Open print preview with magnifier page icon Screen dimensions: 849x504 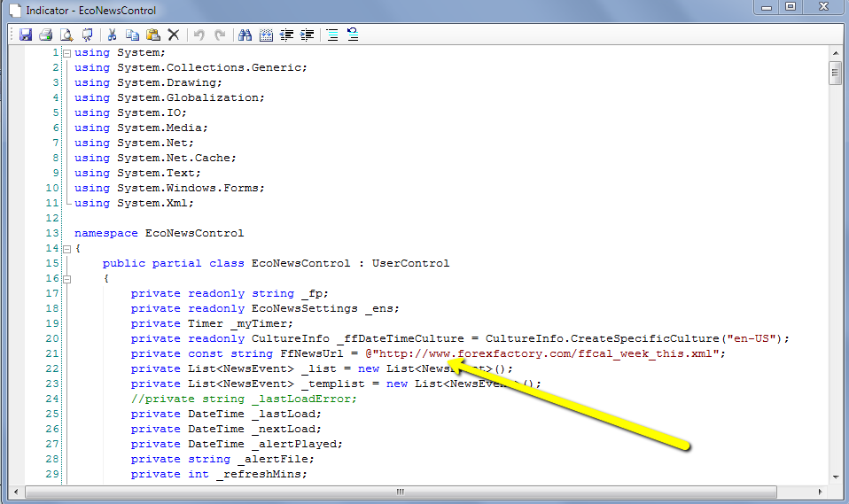[66, 35]
